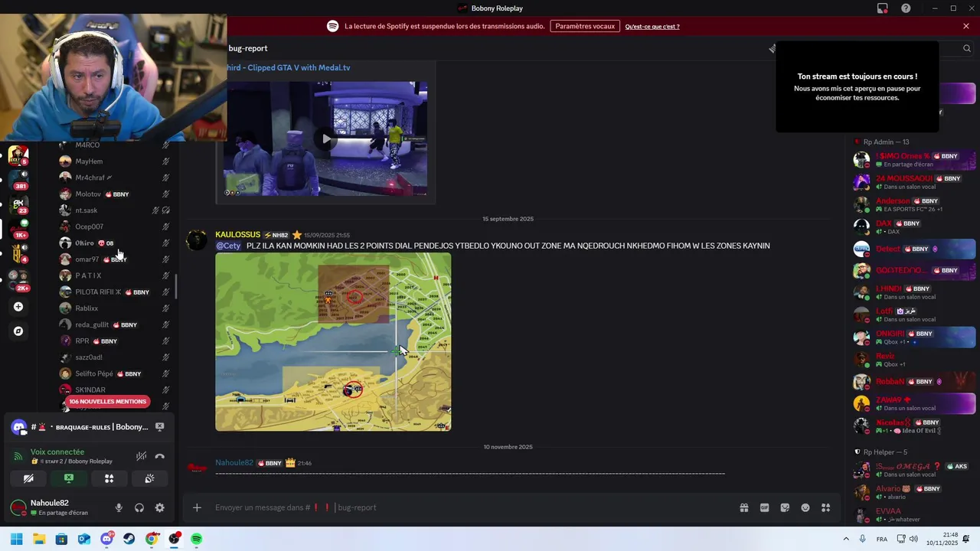
Task: Open soundboard button in voice panel
Action: tap(149, 478)
